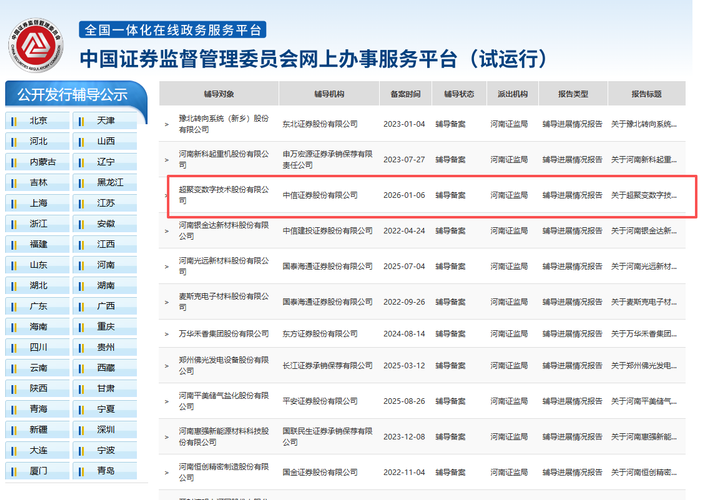This screenshot has height=500, width=727.
Task: Click 辅导机构 column header
Action: point(329,94)
